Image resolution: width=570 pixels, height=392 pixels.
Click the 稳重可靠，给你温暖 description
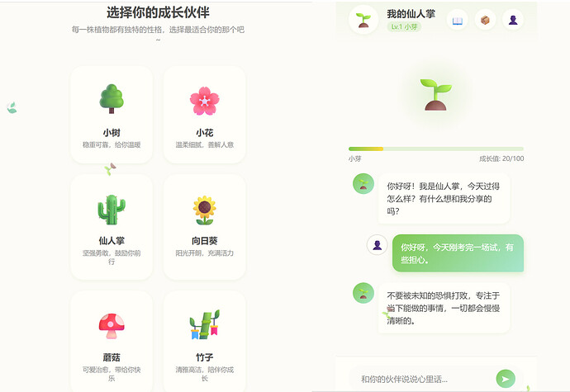click(x=112, y=145)
